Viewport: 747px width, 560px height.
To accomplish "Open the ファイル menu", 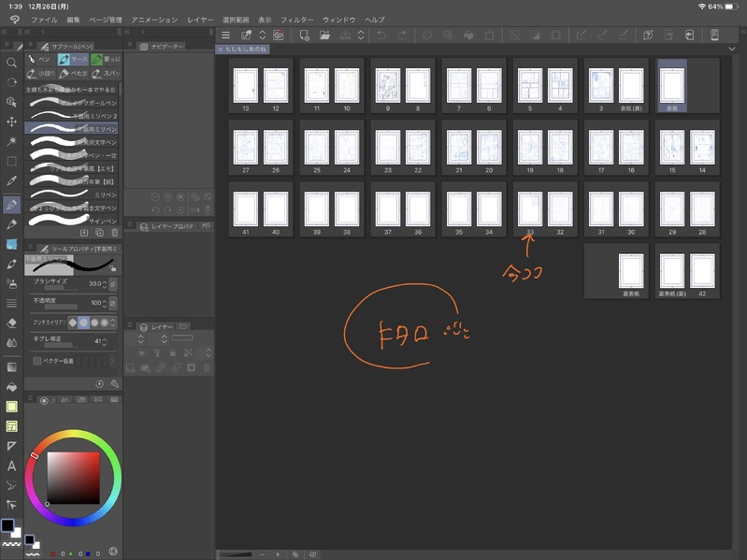I will click(x=44, y=20).
